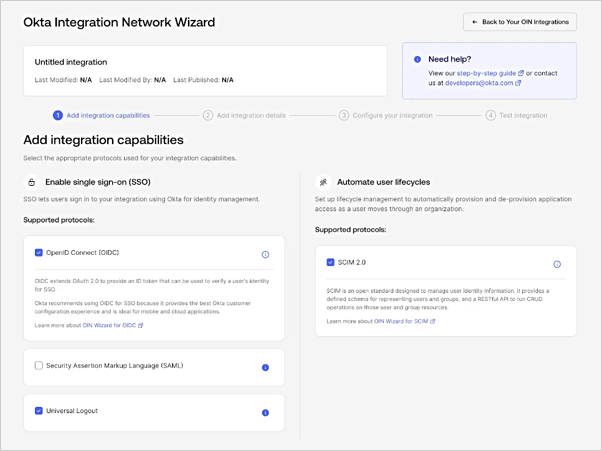602x451 pixels.
Task: Click the SSO lock icon
Action: [x=32, y=182]
